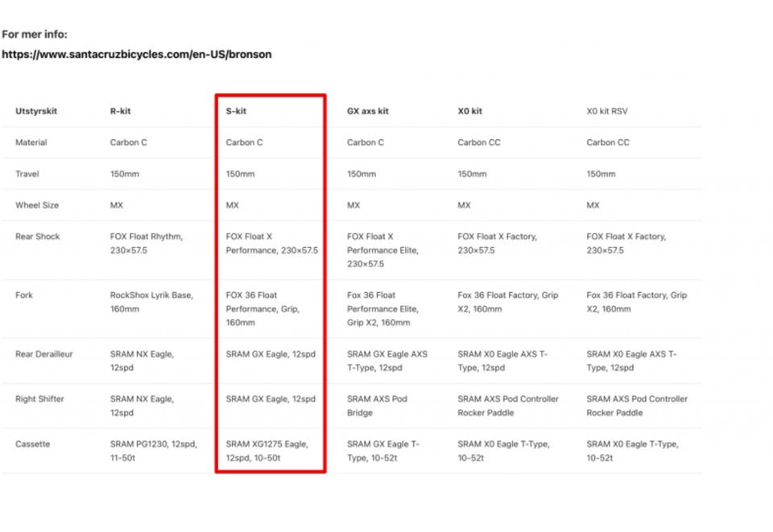
Task: Click "Carbon CC" in X0 kit RSV column
Action: point(608,142)
